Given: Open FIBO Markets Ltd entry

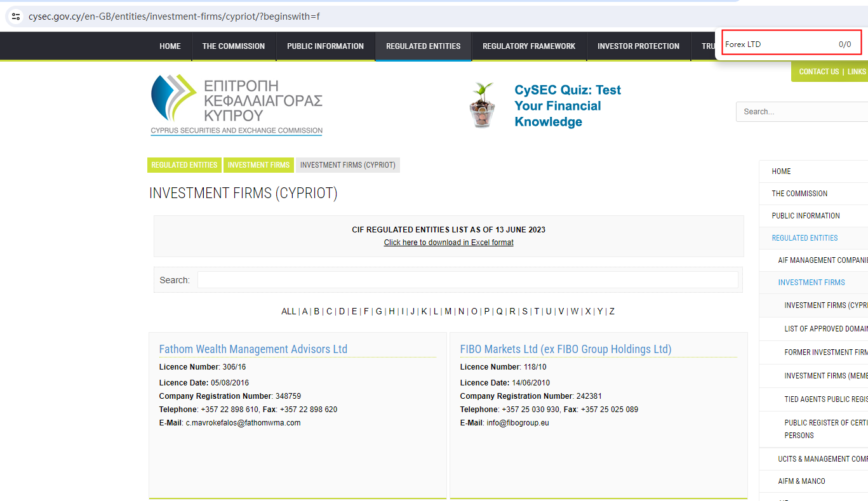Looking at the screenshot, I should [x=565, y=349].
